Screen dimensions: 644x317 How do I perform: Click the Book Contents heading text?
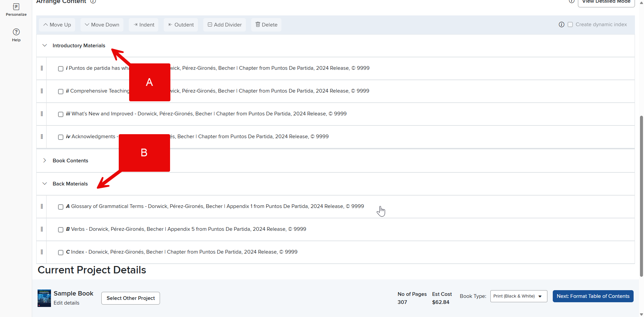(x=70, y=161)
